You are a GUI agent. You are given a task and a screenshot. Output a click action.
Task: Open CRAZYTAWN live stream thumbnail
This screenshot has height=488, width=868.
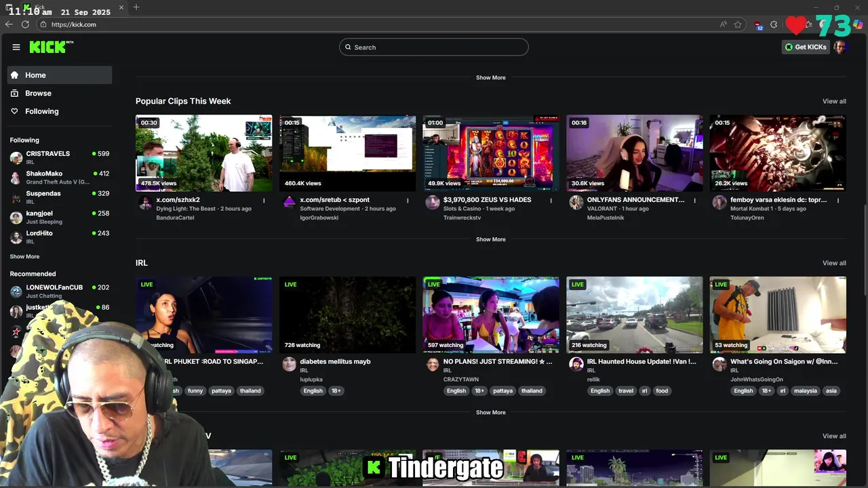point(491,314)
